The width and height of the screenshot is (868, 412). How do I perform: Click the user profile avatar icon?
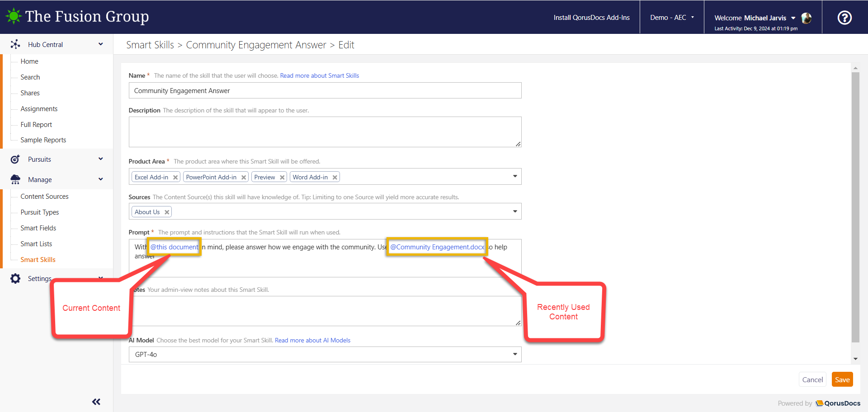point(806,18)
